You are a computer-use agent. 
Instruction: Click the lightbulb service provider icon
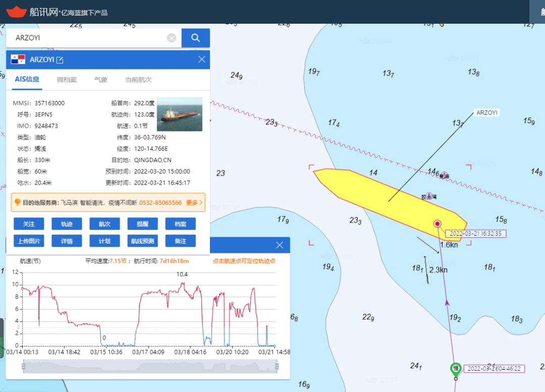(17, 202)
